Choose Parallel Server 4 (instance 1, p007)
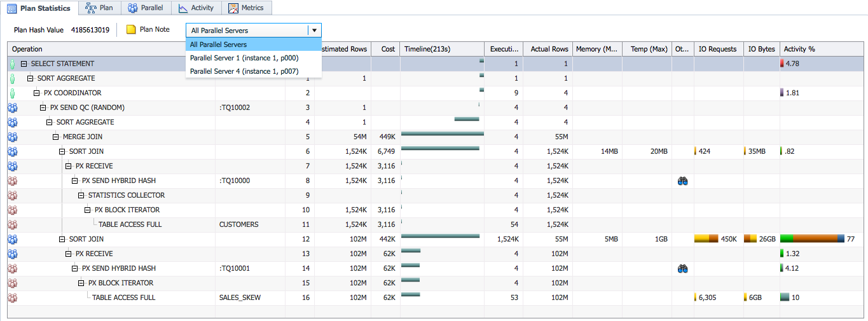Image resolution: width=868 pixels, height=321 pixels. [244, 71]
